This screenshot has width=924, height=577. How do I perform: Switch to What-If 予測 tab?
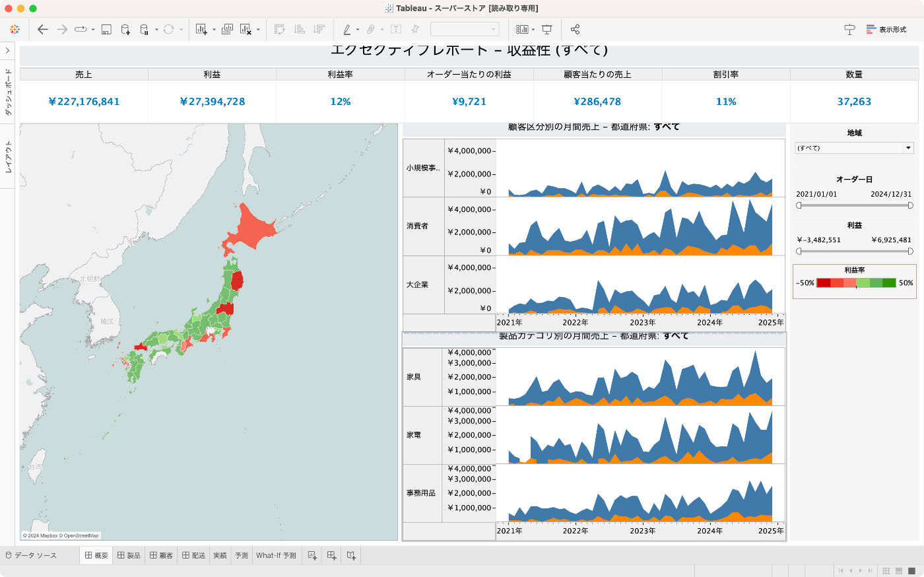click(276, 555)
